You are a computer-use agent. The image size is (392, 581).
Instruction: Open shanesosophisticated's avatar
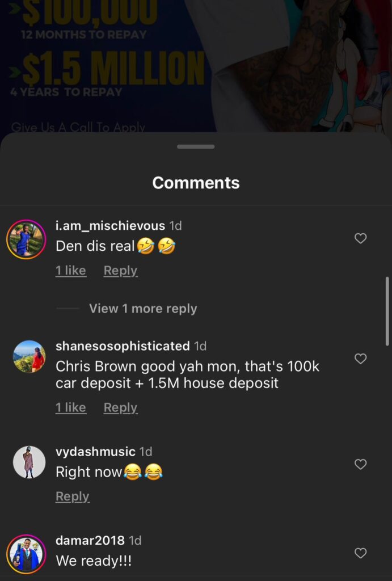tap(29, 356)
